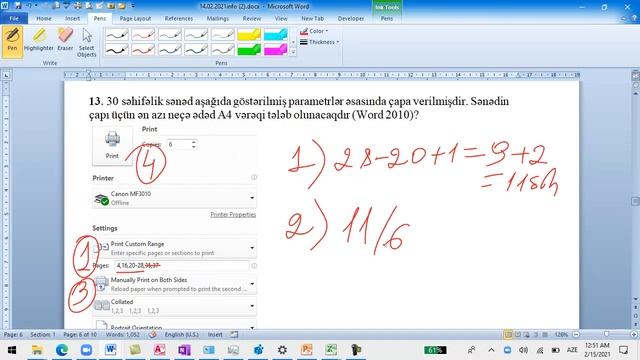Switch to the Mailings tab

(218, 18)
